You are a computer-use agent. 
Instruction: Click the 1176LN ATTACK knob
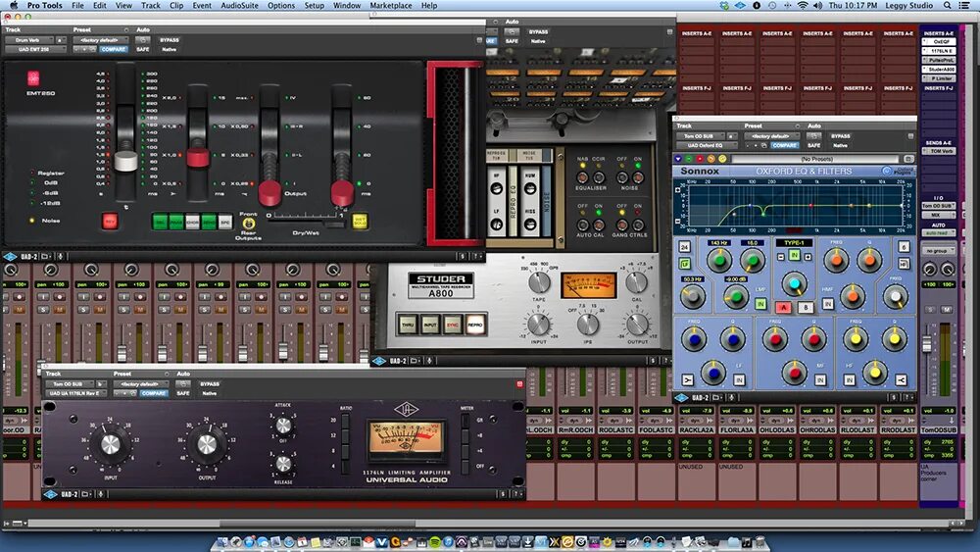coord(284,426)
